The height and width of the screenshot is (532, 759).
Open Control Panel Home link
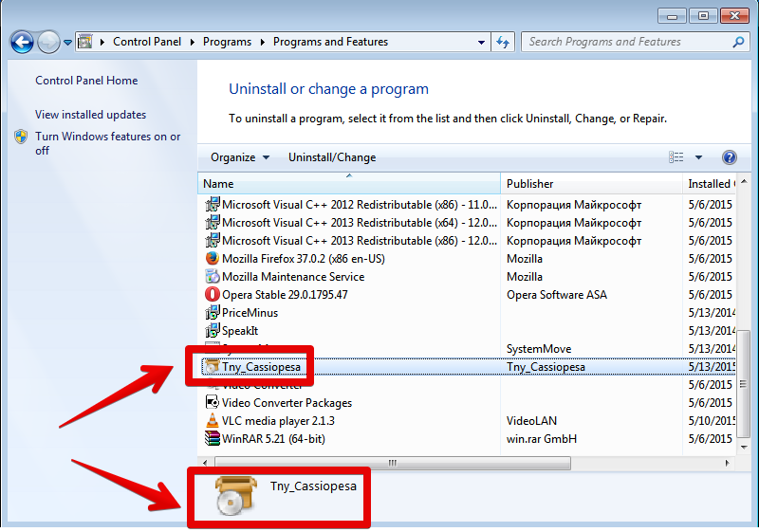tap(86, 81)
